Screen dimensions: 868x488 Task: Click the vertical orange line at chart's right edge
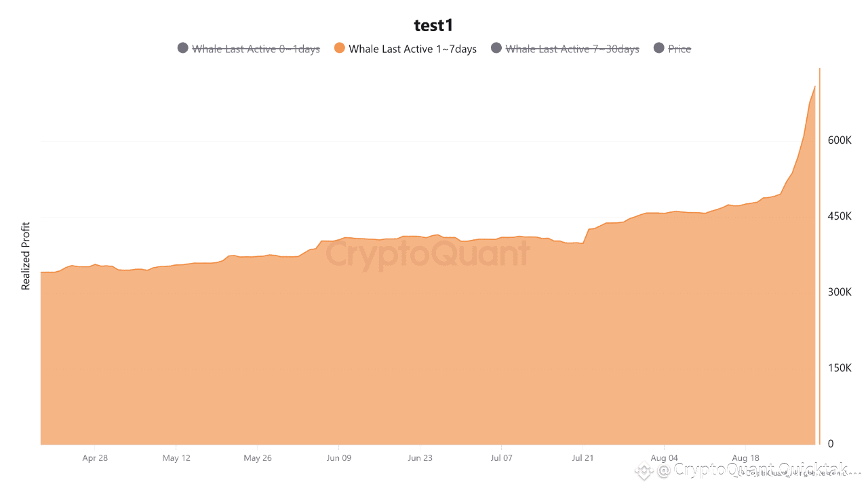tap(819, 256)
